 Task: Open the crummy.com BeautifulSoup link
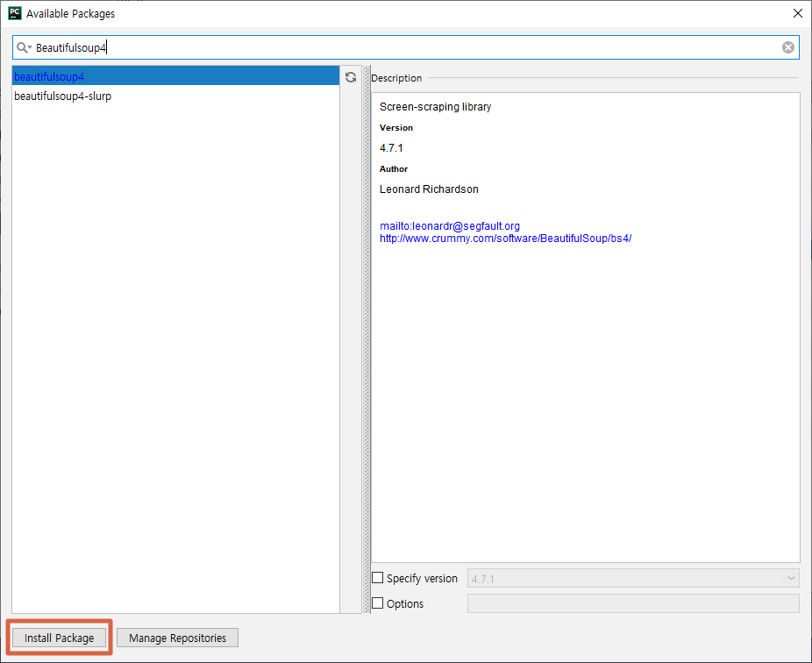[505, 239]
